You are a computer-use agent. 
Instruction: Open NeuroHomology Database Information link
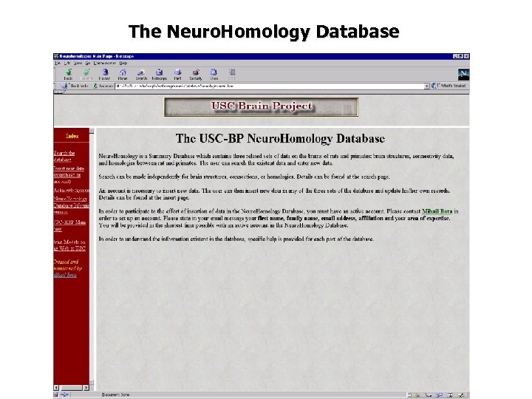coord(71,205)
